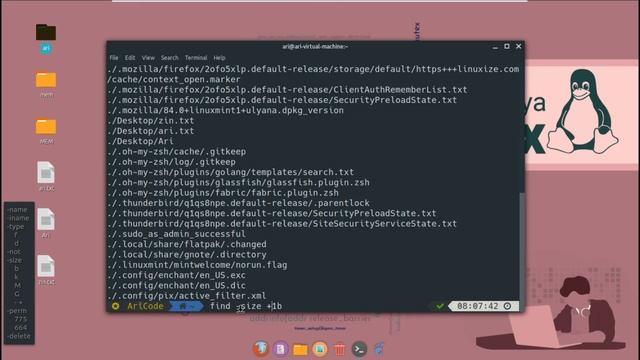
Task: Click './.local/share/gnote/.directory' line
Action: (x=187, y=255)
